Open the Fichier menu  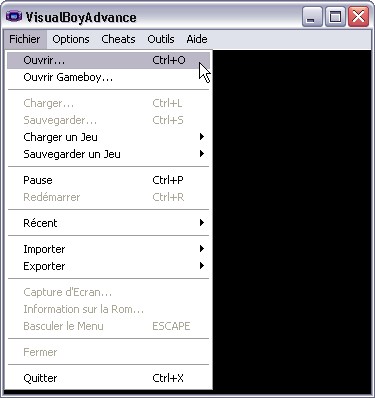[25, 39]
